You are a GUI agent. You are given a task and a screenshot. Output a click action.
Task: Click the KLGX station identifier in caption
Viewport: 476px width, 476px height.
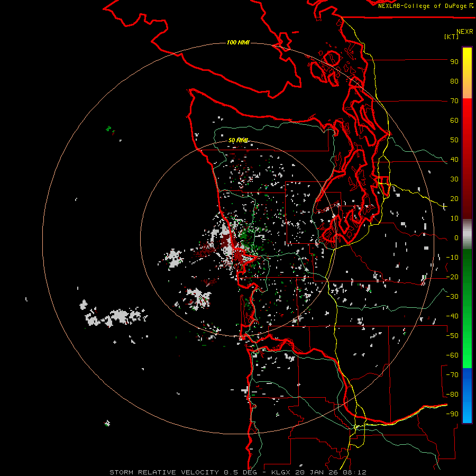pos(281,472)
